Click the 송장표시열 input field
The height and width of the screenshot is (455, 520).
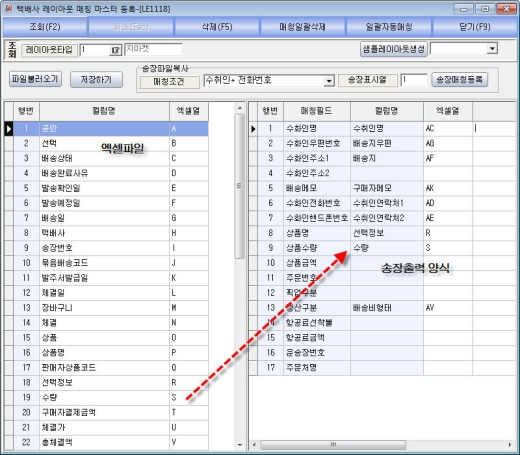tap(414, 80)
